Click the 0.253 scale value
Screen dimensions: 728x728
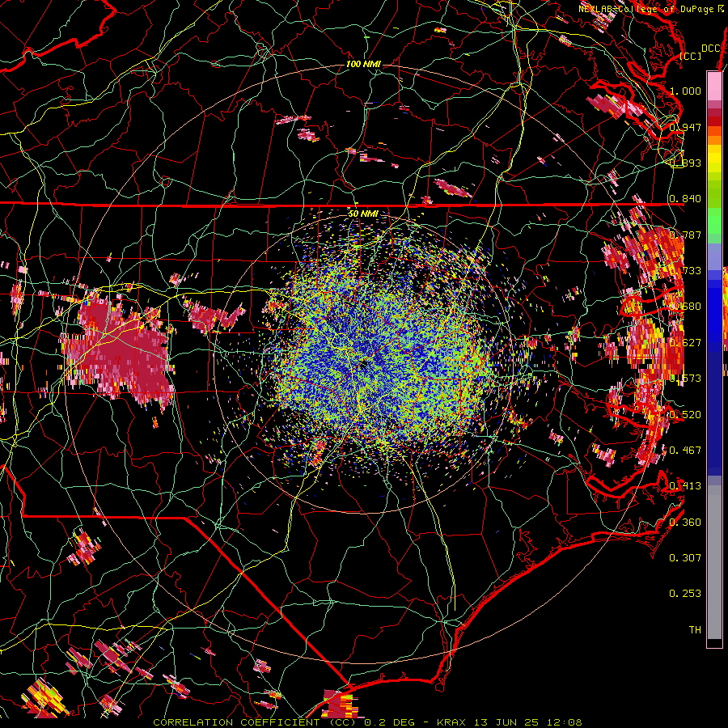coord(685,594)
